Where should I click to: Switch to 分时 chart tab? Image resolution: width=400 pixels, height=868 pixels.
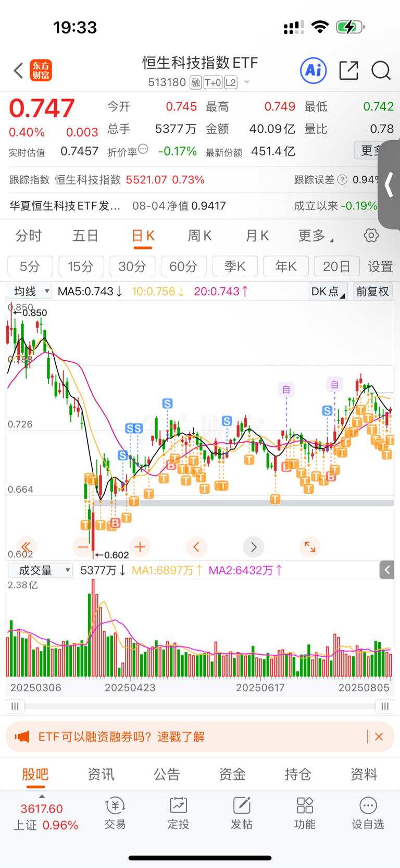pos(28,236)
